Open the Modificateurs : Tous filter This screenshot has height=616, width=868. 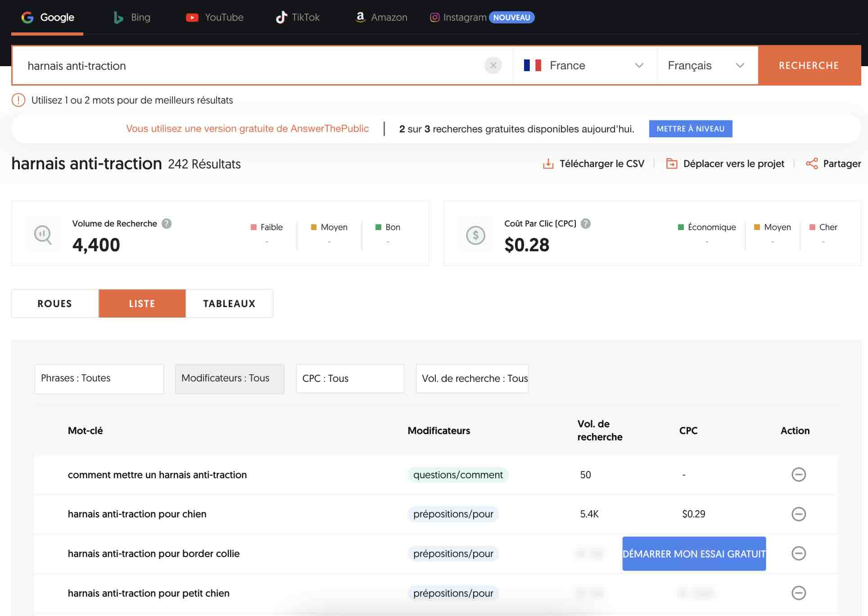[x=230, y=379]
